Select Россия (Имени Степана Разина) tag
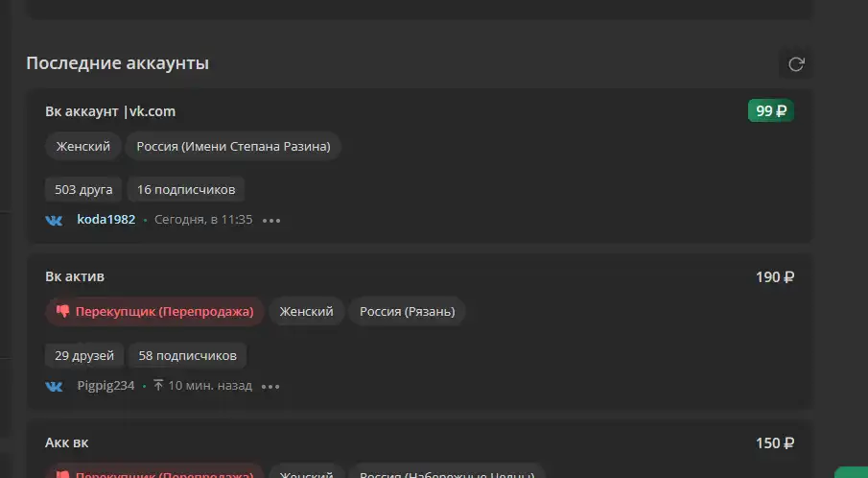 point(233,146)
